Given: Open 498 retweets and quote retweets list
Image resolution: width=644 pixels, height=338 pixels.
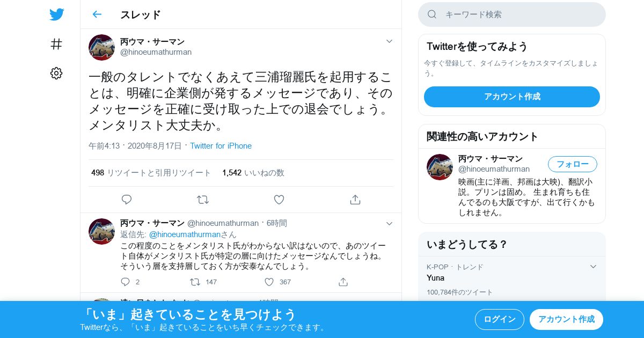Looking at the screenshot, I should point(151,173).
